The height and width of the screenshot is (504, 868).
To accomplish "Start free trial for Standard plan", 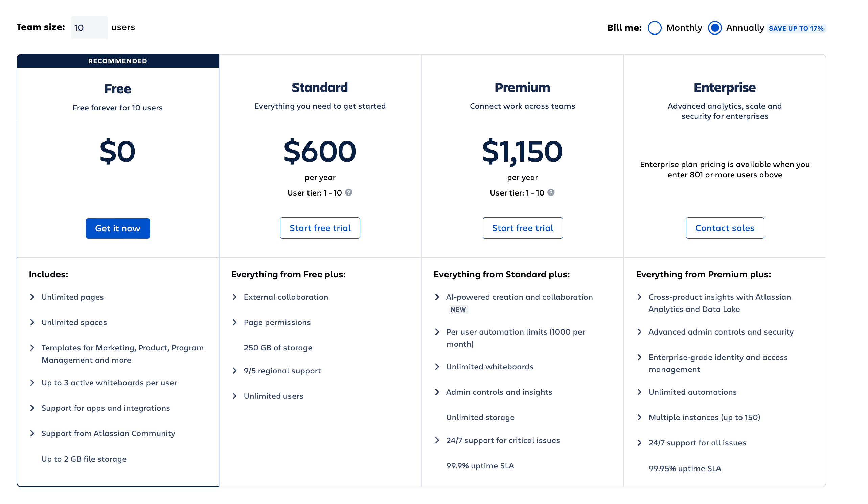I will 320,228.
